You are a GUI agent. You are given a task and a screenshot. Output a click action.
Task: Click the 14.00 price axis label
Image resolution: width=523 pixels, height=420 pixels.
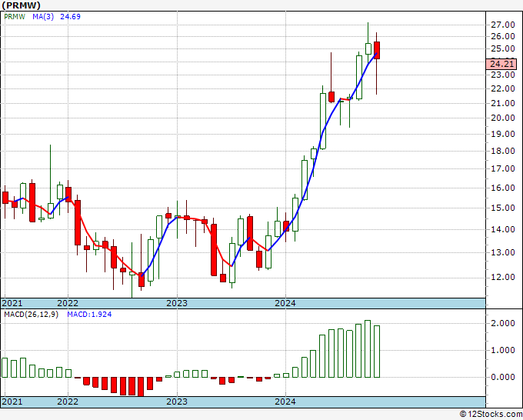pos(503,229)
